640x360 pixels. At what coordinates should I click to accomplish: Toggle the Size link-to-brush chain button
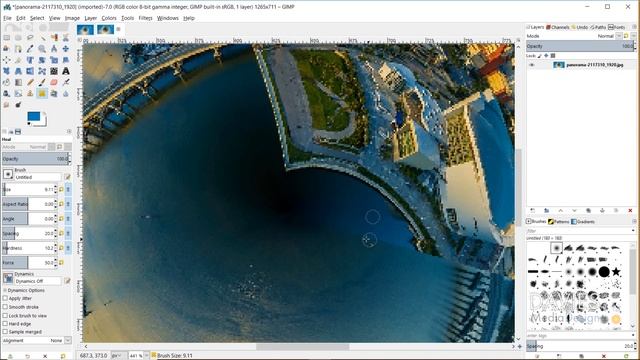pos(68,189)
